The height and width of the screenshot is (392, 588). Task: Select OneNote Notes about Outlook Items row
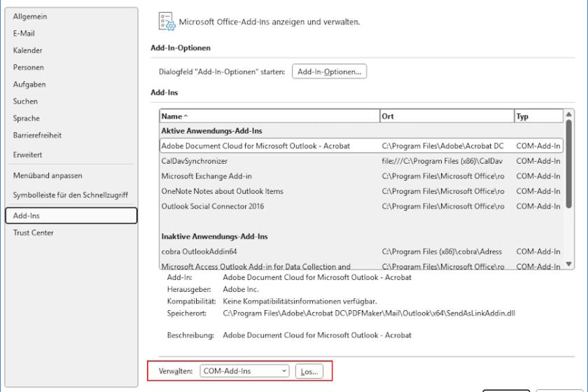click(361, 191)
